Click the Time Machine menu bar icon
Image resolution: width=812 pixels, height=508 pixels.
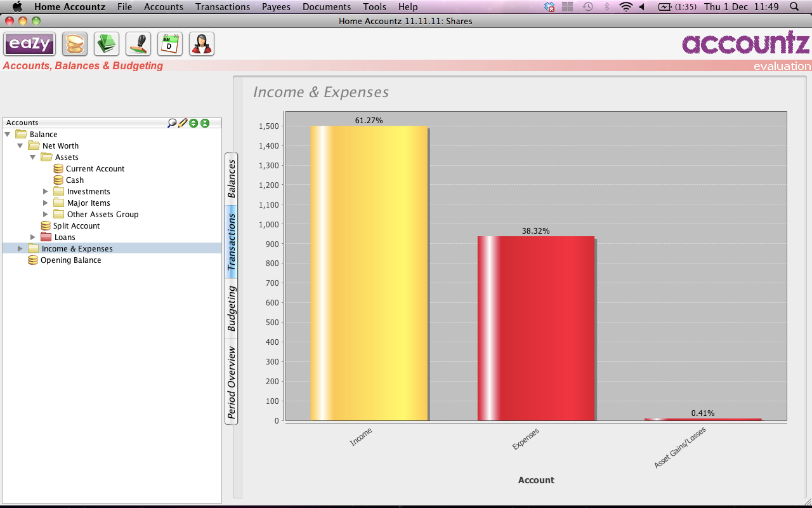[588, 7]
